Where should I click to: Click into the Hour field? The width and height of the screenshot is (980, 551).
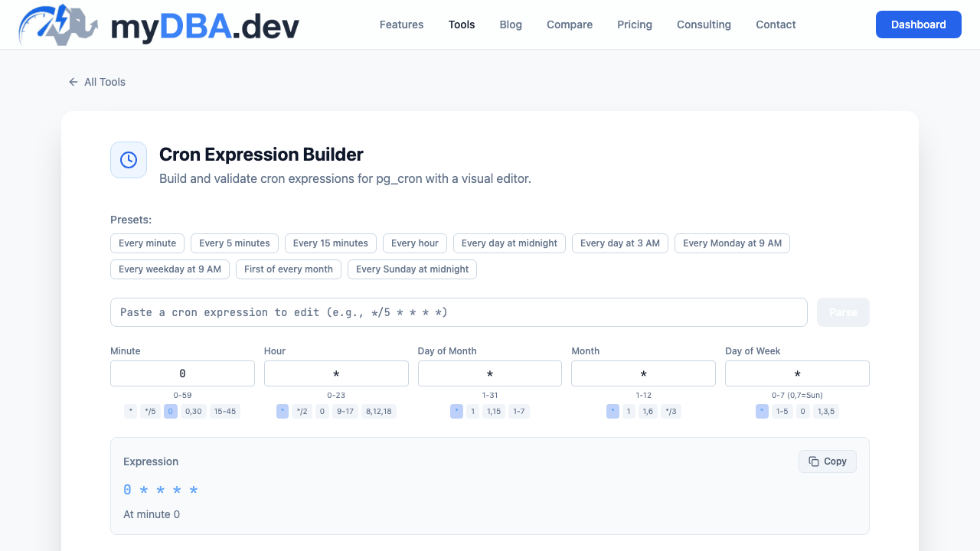336,373
